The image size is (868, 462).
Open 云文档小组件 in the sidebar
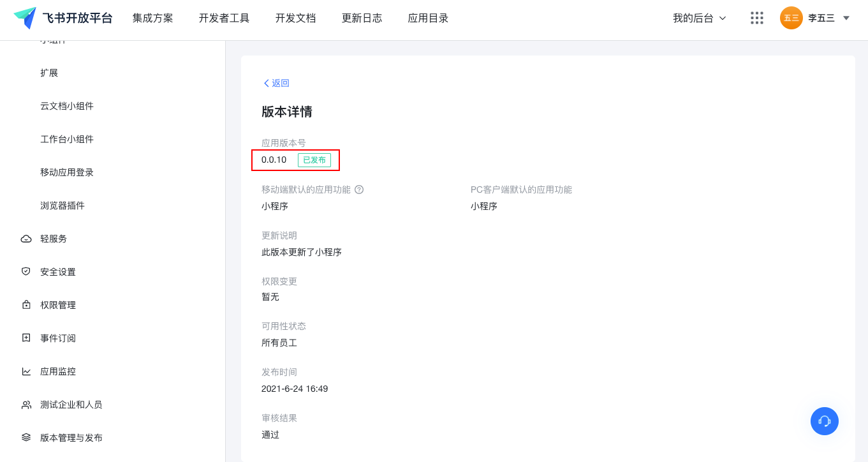click(67, 106)
